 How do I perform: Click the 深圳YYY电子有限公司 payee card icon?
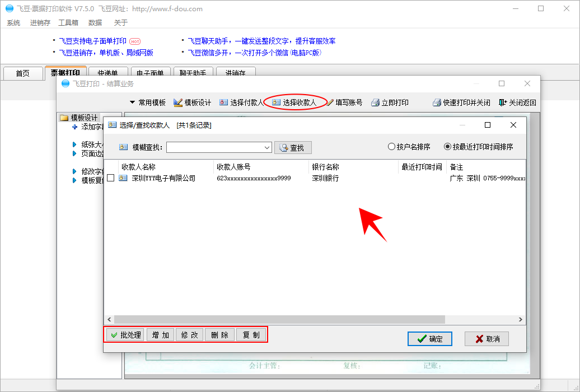coord(123,178)
